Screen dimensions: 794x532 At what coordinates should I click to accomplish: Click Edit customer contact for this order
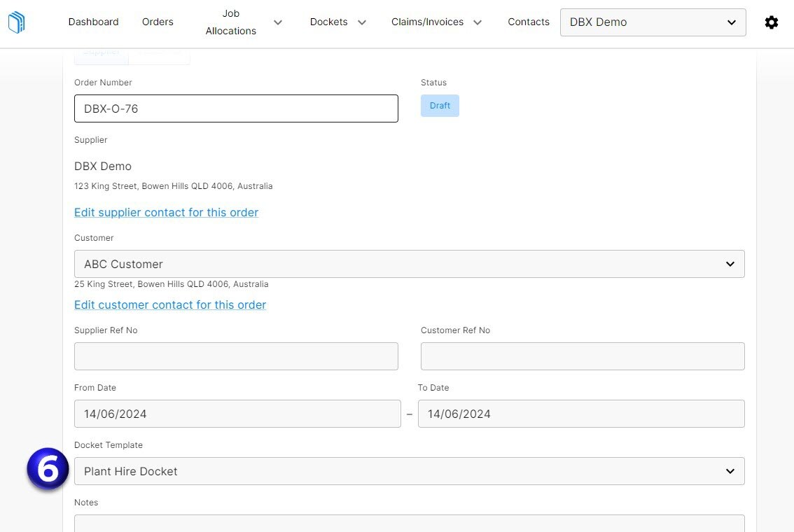[x=169, y=304]
